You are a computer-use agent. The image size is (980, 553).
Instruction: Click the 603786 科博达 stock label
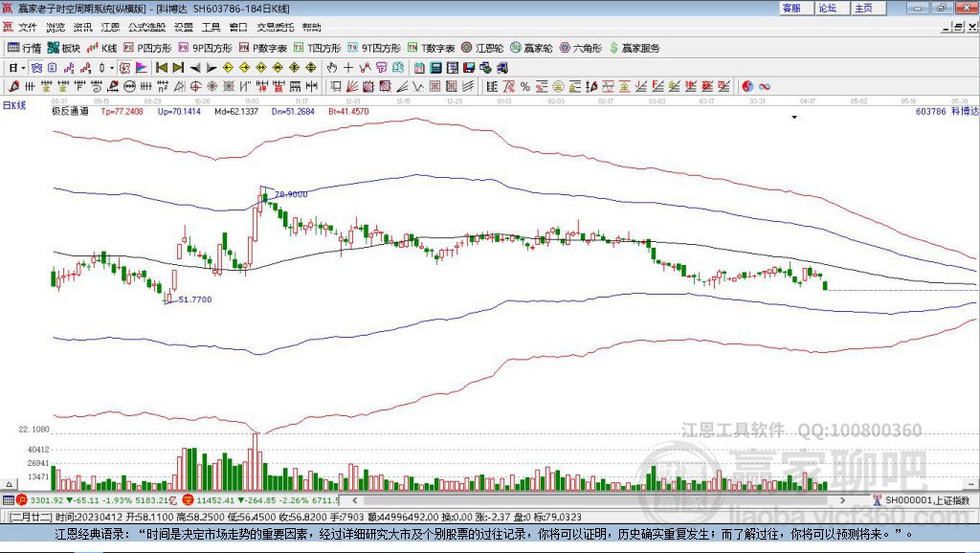click(947, 111)
